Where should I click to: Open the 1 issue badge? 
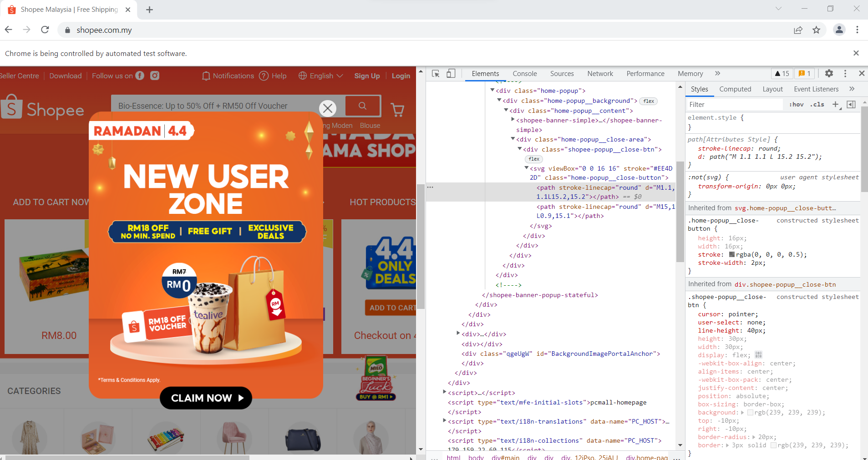tap(805, 74)
